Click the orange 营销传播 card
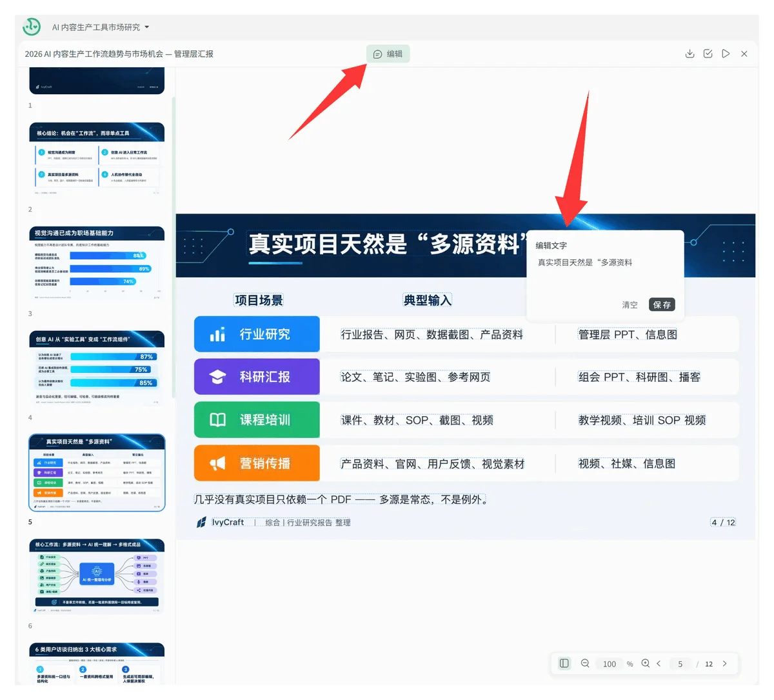 257,463
